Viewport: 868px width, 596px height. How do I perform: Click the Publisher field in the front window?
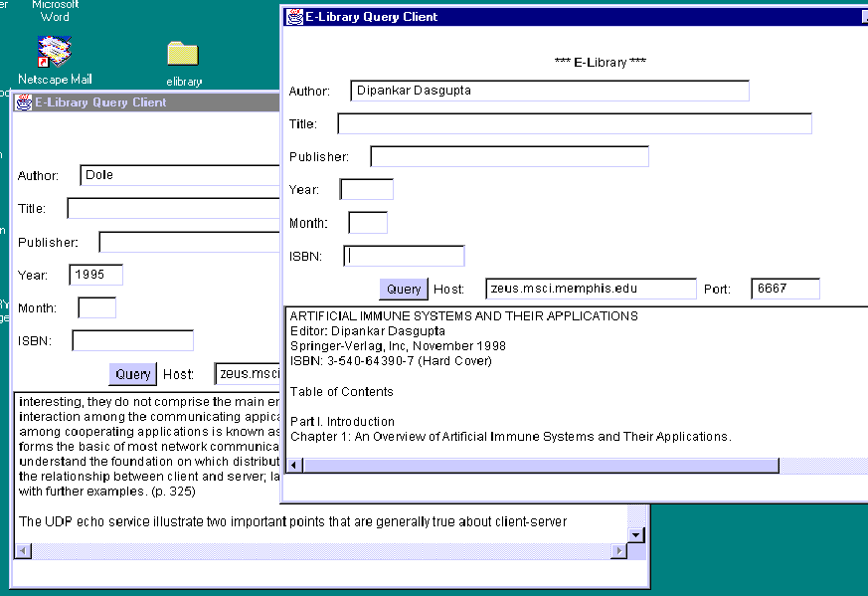pos(509,157)
